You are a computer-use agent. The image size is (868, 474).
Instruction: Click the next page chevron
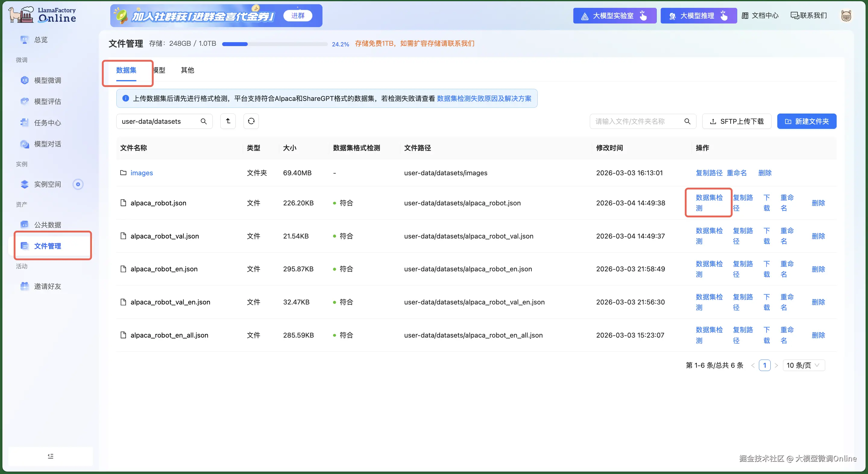click(x=776, y=365)
